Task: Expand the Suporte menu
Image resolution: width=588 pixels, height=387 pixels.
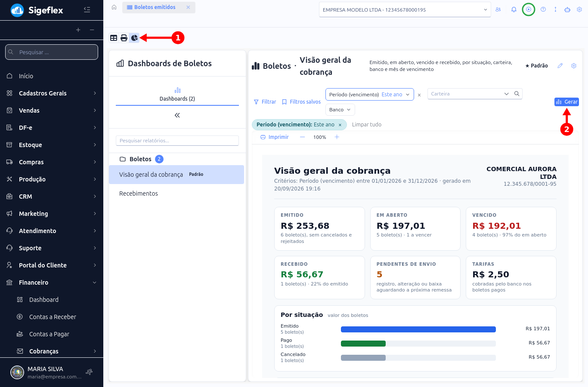Action: tap(52, 248)
